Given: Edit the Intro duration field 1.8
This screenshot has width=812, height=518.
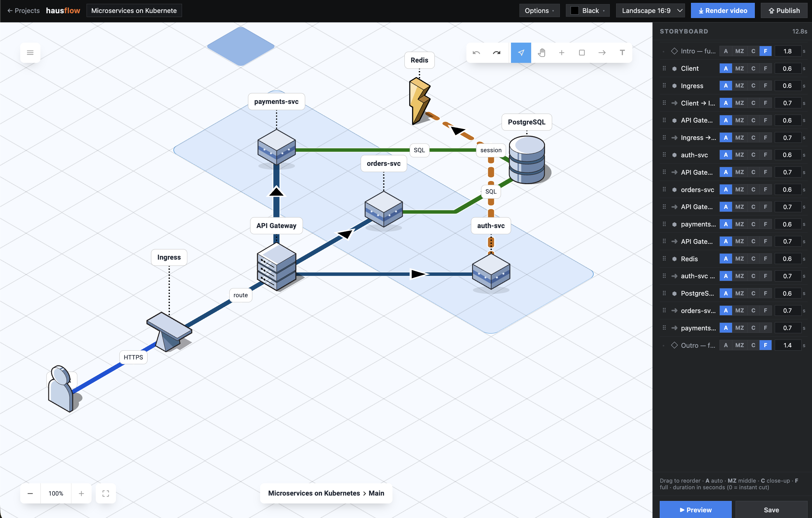Looking at the screenshot, I should coord(787,51).
